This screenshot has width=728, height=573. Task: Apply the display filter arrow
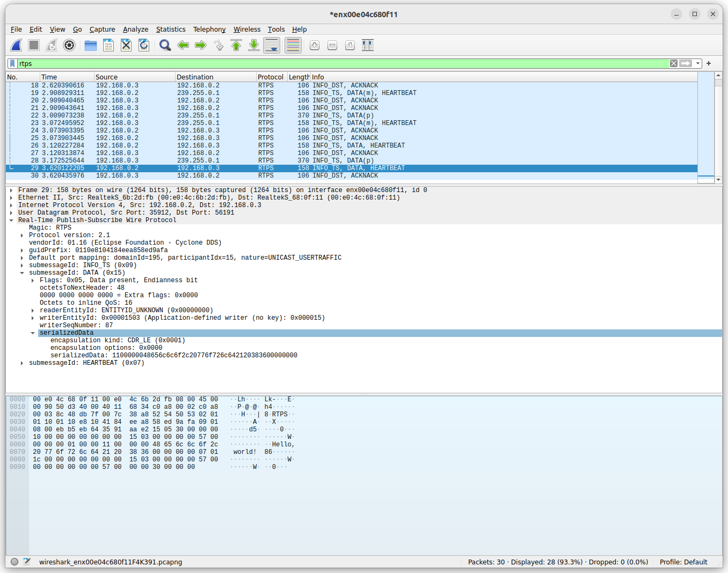tap(686, 63)
